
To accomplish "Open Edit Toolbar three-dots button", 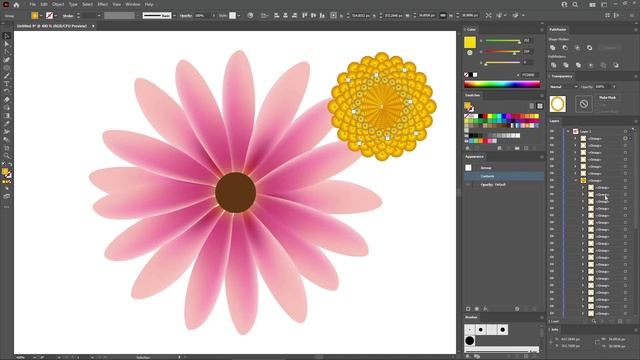I will pos(7,207).
